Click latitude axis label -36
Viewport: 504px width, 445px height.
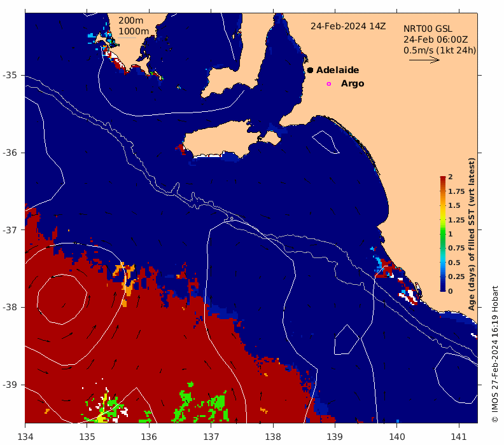[x=10, y=153]
